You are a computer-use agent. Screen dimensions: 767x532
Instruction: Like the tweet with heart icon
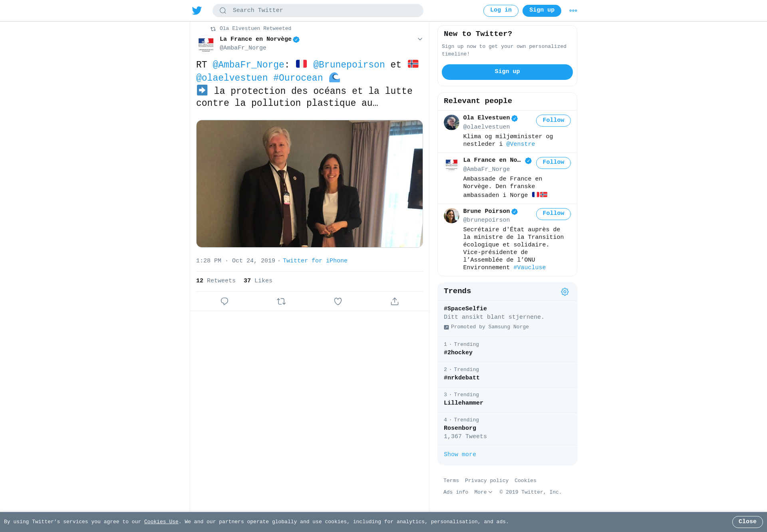pyautogui.click(x=338, y=302)
